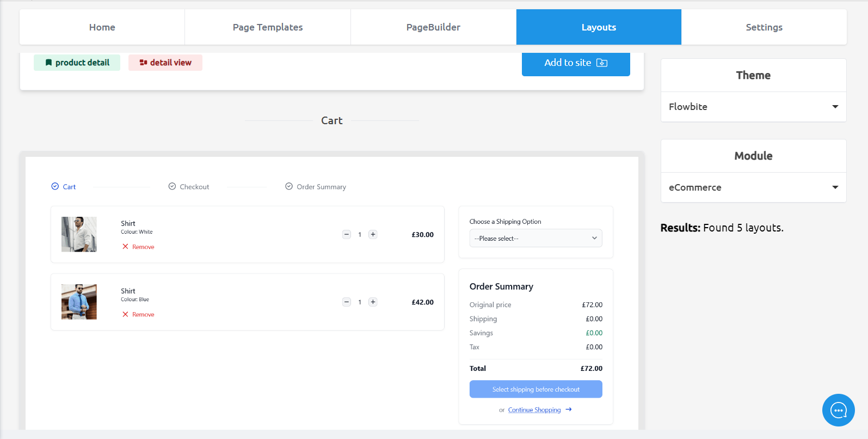The height and width of the screenshot is (439, 868).
Task: Open the chat support bubble icon
Action: 838,410
